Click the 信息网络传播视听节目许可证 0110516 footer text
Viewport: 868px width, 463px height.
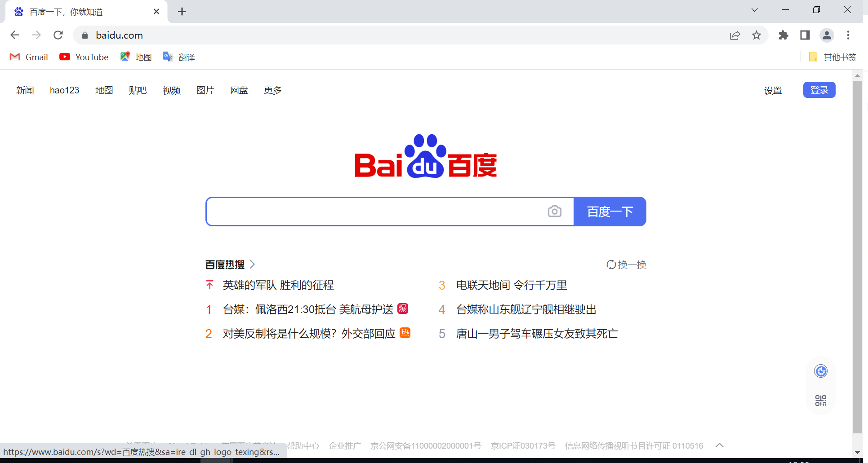click(x=634, y=445)
